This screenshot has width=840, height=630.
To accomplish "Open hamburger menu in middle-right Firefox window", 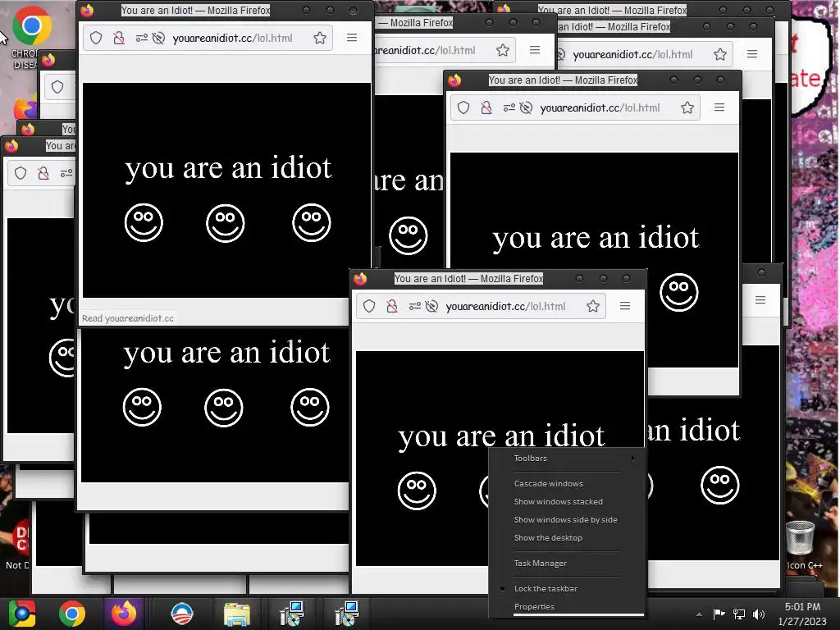I will tap(719, 107).
